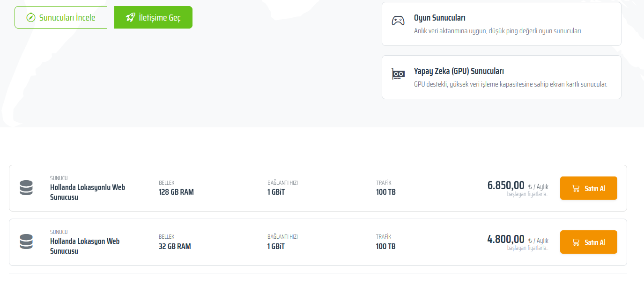Click the compass icon in Sunucuları İncele
The width and height of the screenshot is (644, 286).
31,18
